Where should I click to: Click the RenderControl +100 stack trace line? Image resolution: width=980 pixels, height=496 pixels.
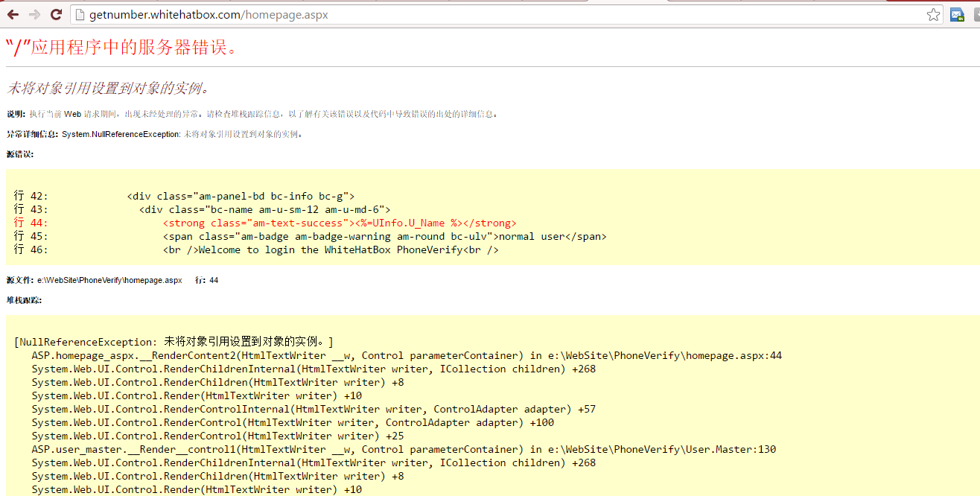[293, 422]
